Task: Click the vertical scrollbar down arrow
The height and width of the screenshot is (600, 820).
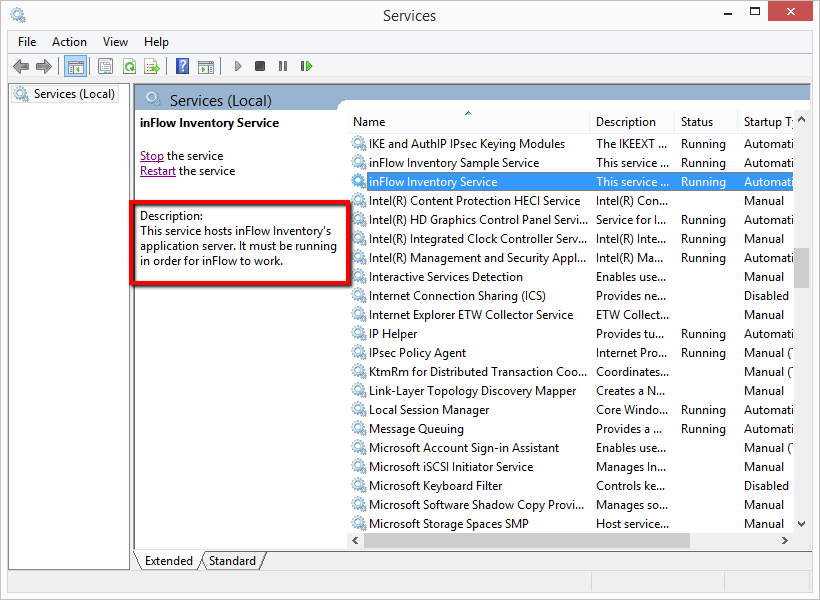Action: pos(801,524)
